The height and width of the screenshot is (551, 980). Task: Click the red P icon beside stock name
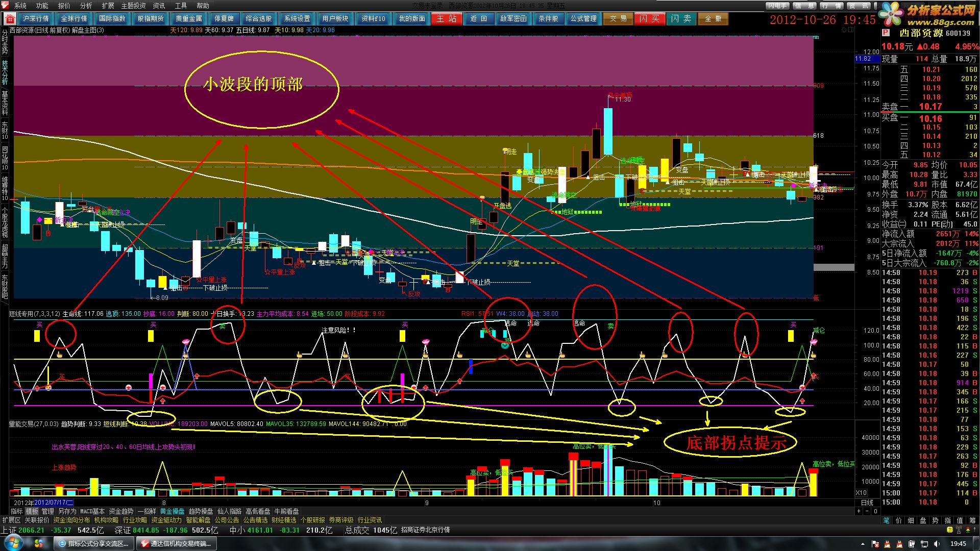[886, 33]
